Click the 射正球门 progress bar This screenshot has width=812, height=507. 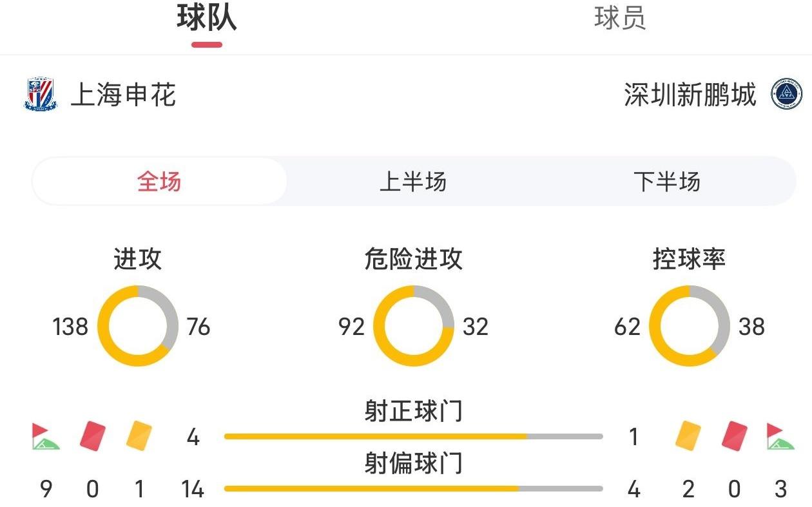412,435
